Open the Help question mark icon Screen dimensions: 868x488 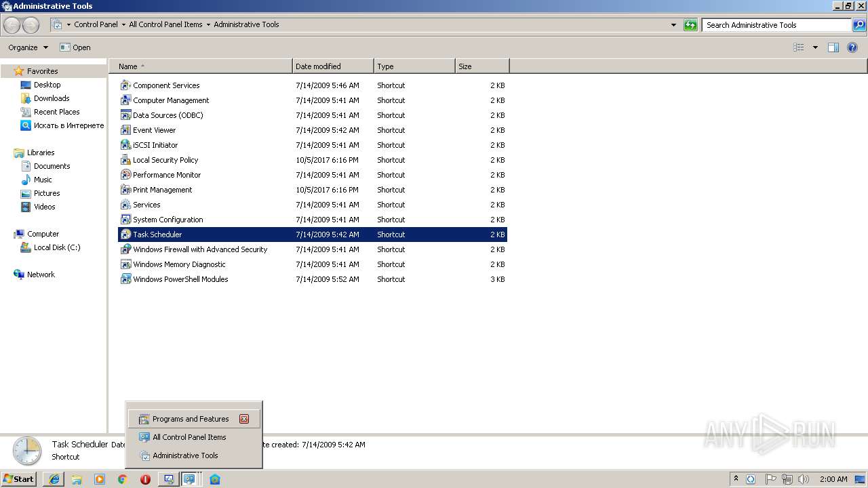pyautogui.click(x=852, y=47)
